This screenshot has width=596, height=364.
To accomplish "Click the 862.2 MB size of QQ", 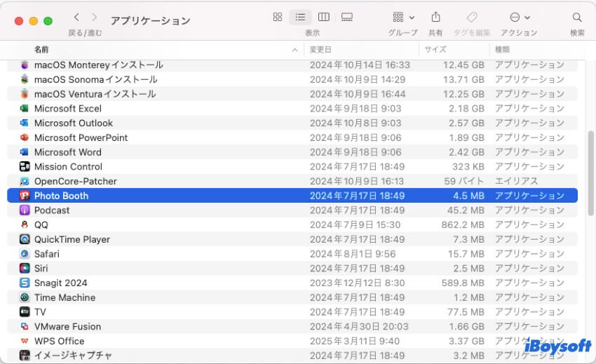I will tap(463, 225).
